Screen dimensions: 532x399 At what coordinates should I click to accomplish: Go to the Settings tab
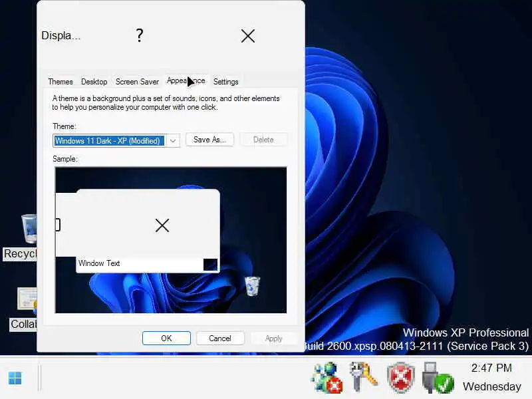[x=225, y=82]
